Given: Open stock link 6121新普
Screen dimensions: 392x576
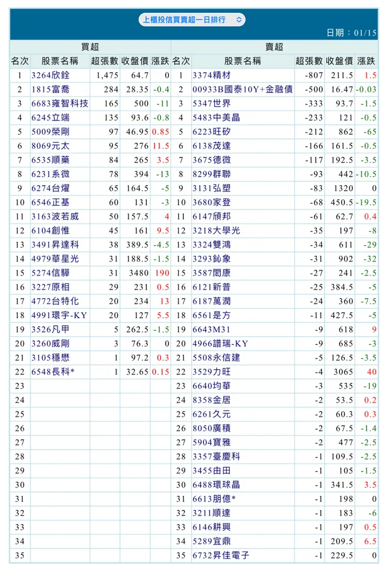Looking at the screenshot, I should pyautogui.click(x=212, y=287).
